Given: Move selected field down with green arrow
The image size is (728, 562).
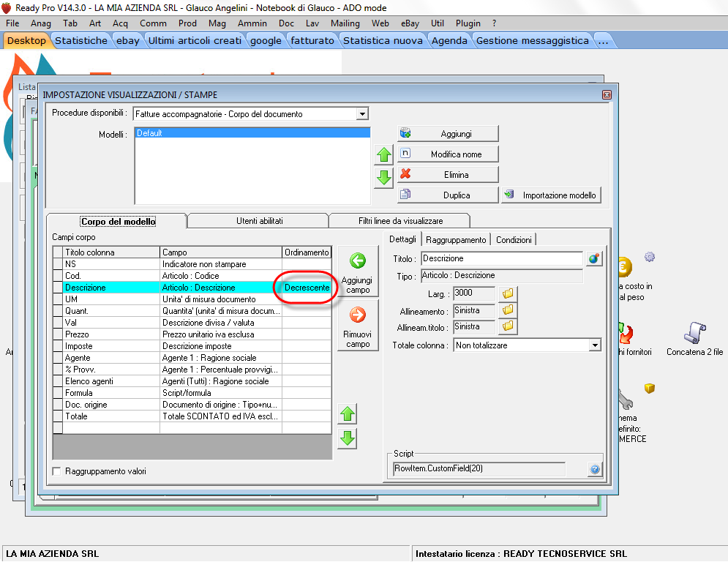Looking at the screenshot, I should click(348, 438).
